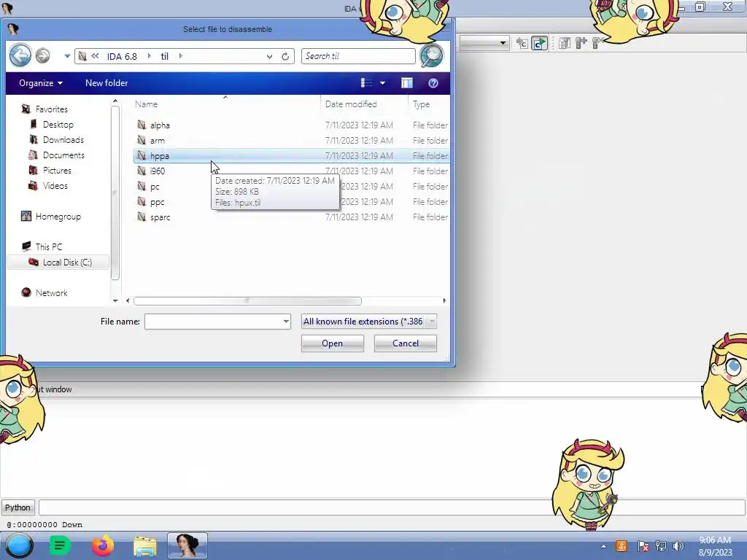Launch Firefox from the taskbar
The width and height of the screenshot is (747, 560).
coord(102,545)
